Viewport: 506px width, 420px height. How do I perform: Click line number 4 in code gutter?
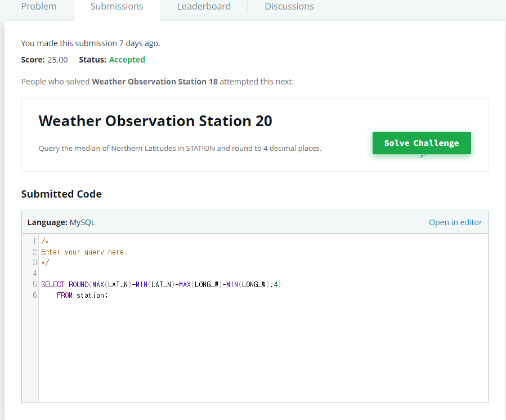[34, 274]
